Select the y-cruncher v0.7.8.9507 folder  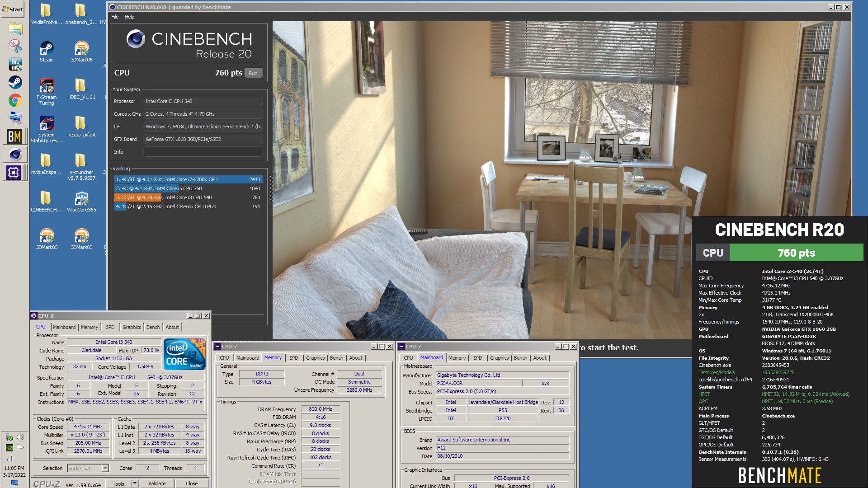click(x=81, y=167)
